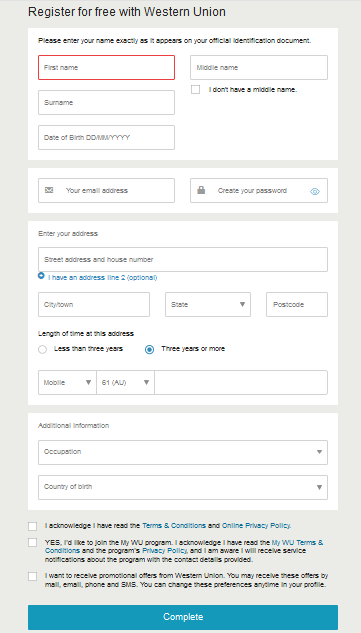
Task: Check 'I don't have a middle name' box
Action: (195, 90)
